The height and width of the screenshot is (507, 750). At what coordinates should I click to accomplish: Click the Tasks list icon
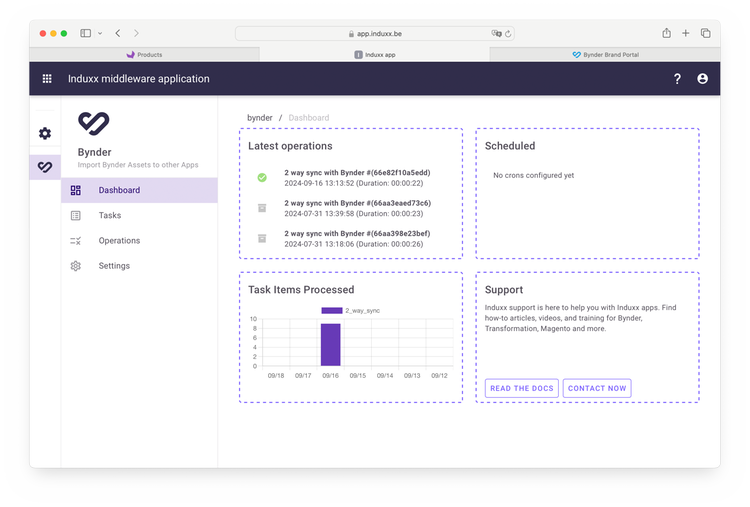76,216
